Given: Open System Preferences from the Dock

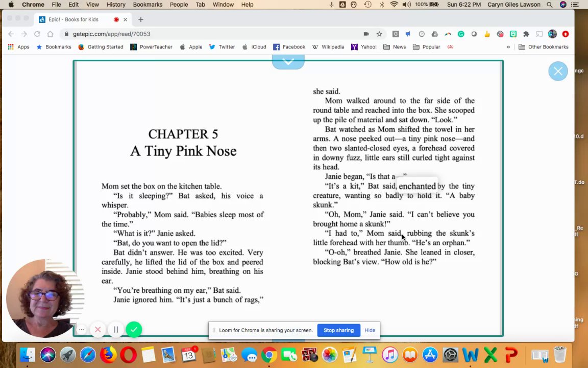Looking at the screenshot, I should point(450,355).
